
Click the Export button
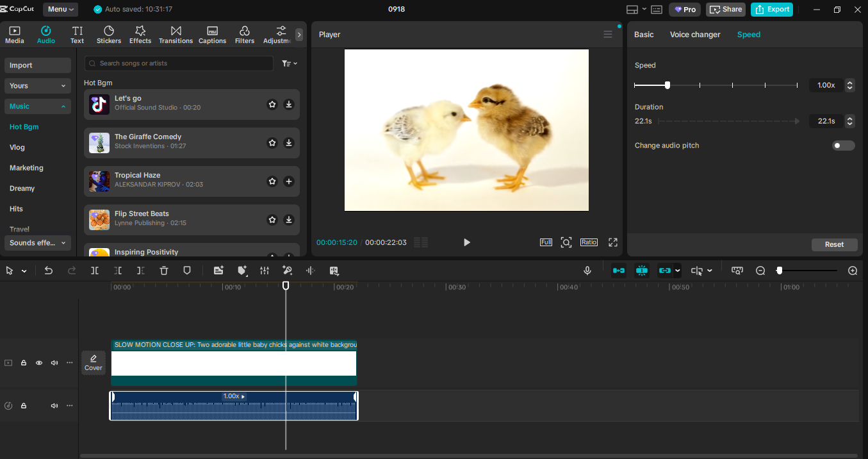point(772,10)
